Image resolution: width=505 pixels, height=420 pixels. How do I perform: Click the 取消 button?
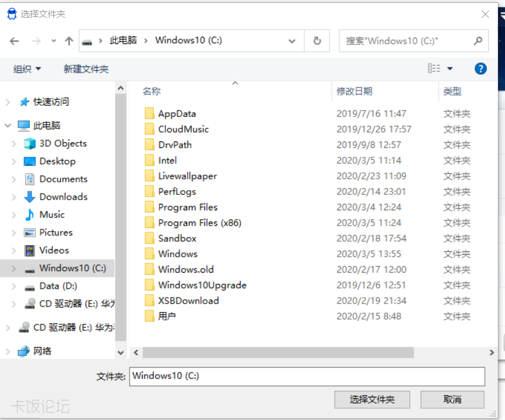coord(452,399)
